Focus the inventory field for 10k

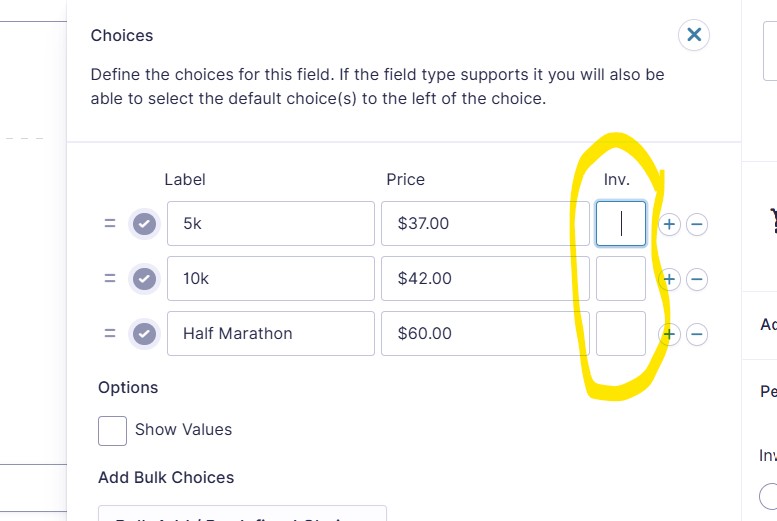(620, 279)
